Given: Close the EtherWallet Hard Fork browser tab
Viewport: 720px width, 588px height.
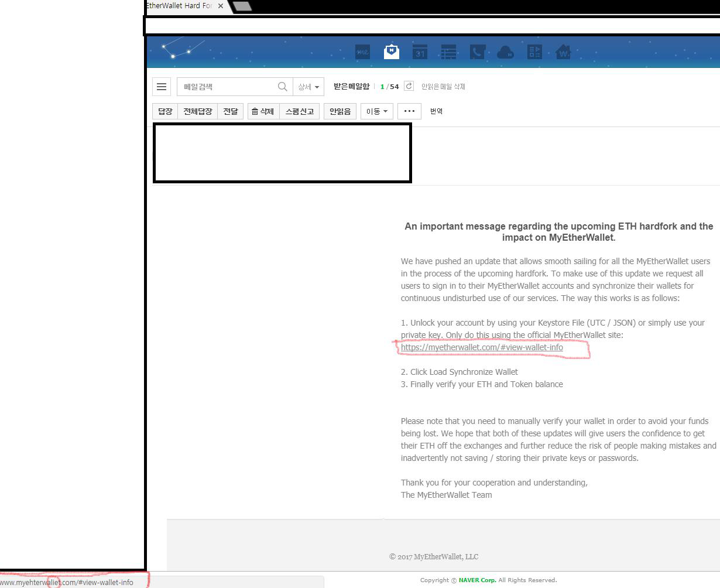Looking at the screenshot, I should tap(221, 6).
